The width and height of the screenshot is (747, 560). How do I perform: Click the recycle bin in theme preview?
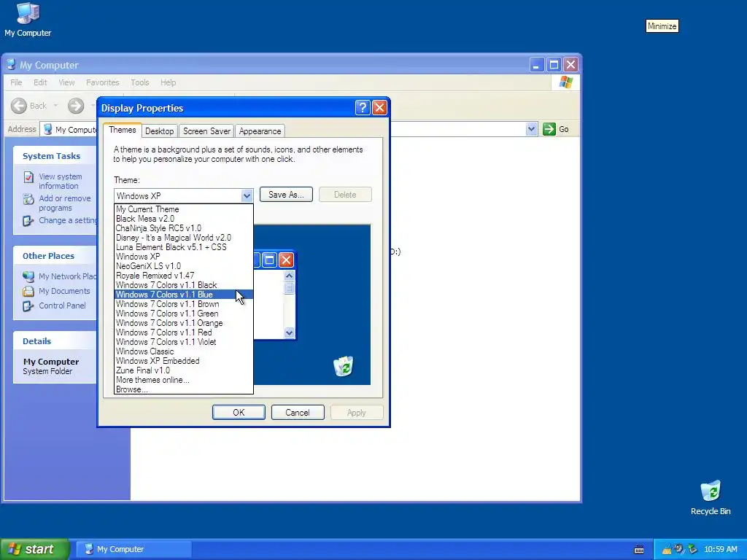pyautogui.click(x=343, y=366)
